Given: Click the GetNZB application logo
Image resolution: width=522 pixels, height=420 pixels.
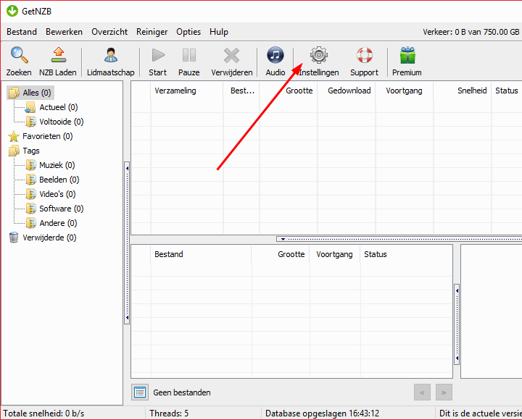Looking at the screenshot, I should [12, 11].
